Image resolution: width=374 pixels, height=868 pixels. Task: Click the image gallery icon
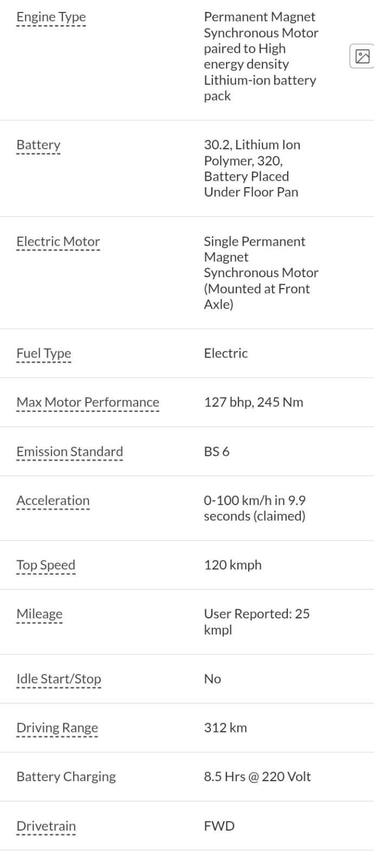click(x=362, y=56)
